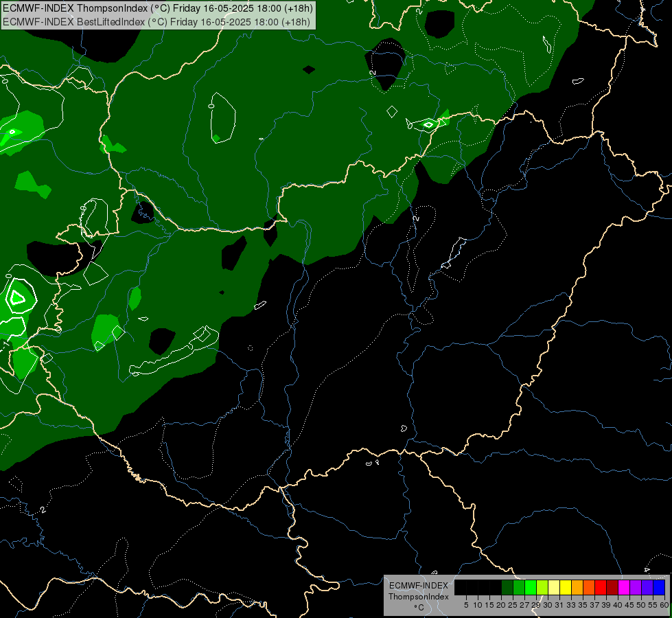Click the legend scale value '5'
Screen dimensions: 672x618
(x=466, y=605)
